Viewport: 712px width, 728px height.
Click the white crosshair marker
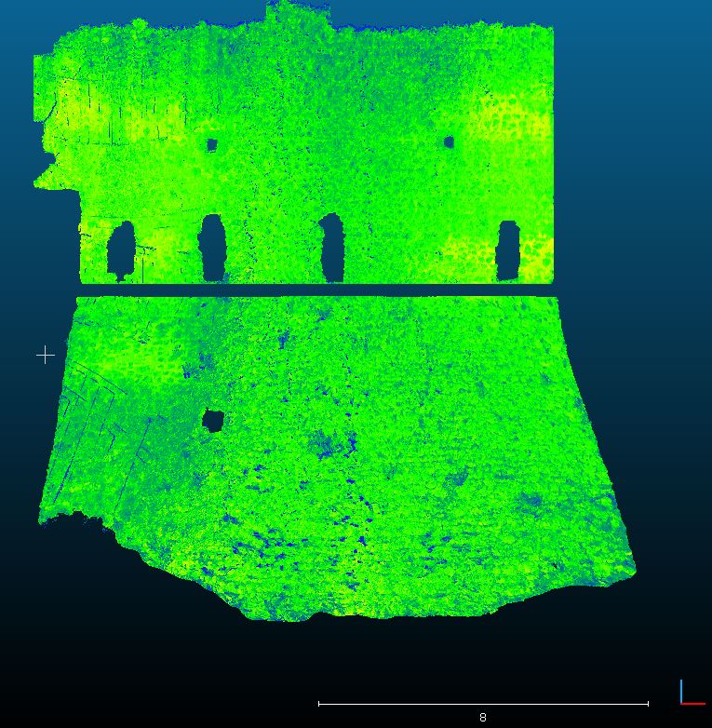pyautogui.click(x=45, y=355)
